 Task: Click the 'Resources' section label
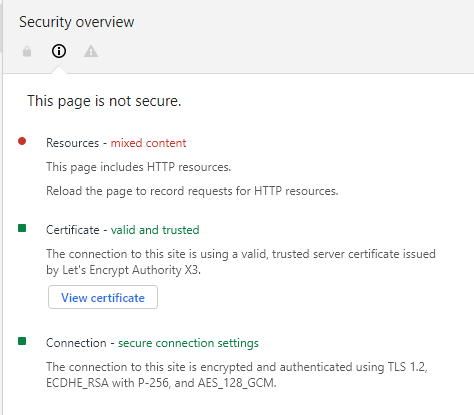click(73, 143)
